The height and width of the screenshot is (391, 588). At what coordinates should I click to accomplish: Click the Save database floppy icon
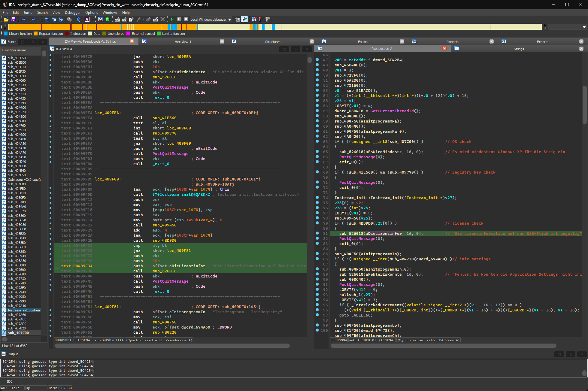pyautogui.click(x=13, y=19)
